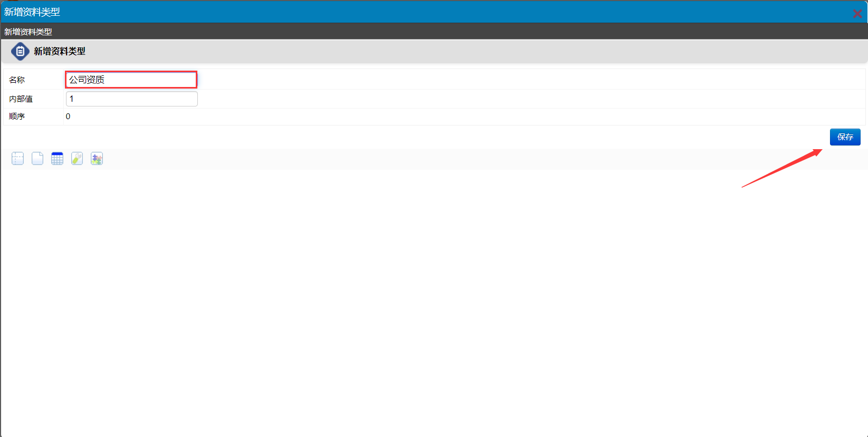Image resolution: width=868 pixels, height=437 pixels.
Task: Click the 名称 field label
Action: coord(17,80)
